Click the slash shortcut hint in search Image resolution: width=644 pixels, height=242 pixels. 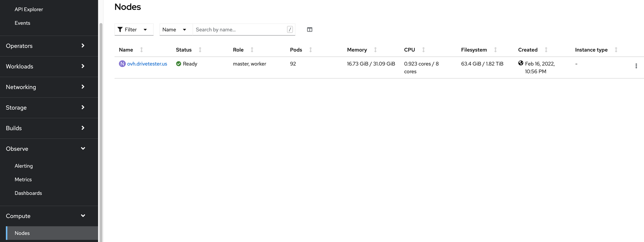tap(290, 30)
